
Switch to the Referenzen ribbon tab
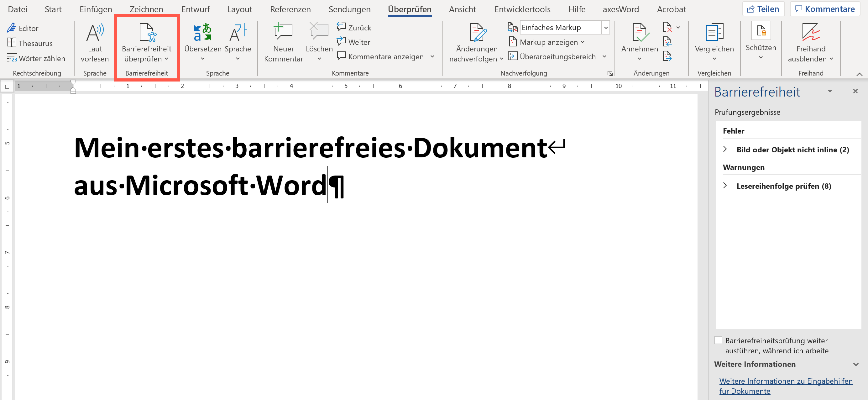pyautogui.click(x=290, y=9)
